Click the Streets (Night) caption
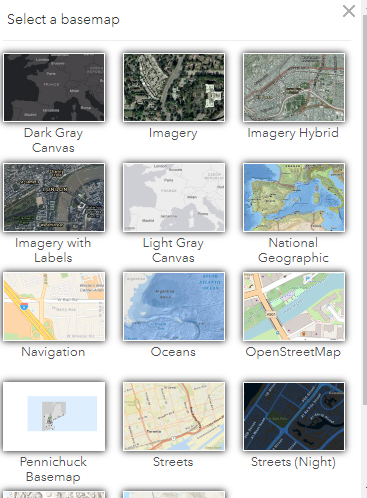367x498 pixels. coord(293,462)
